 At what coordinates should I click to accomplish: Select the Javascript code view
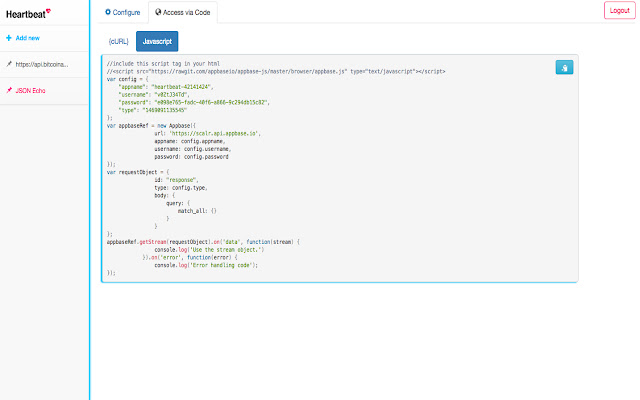[157, 41]
